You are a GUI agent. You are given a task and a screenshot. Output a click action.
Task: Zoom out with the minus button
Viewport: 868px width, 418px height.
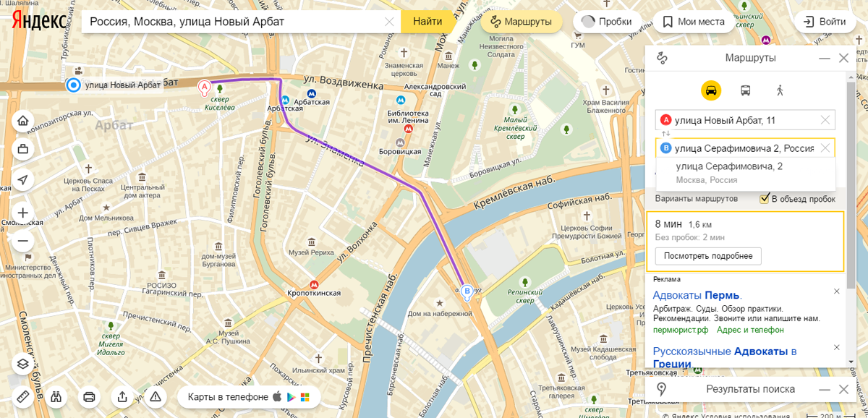(x=23, y=240)
